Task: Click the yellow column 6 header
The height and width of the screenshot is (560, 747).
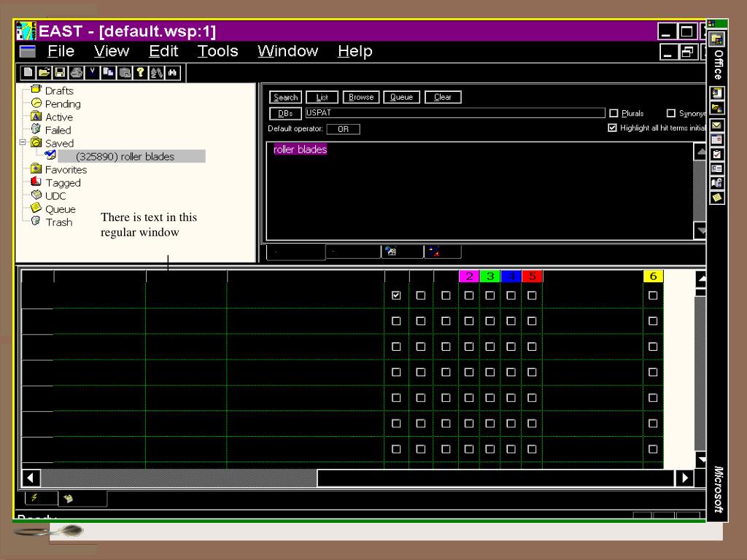Action: [x=653, y=276]
